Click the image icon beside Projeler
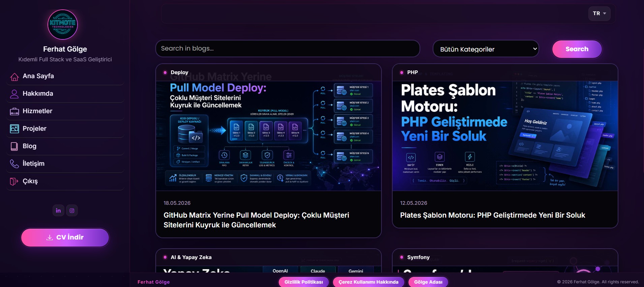644x287 pixels. click(14, 129)
